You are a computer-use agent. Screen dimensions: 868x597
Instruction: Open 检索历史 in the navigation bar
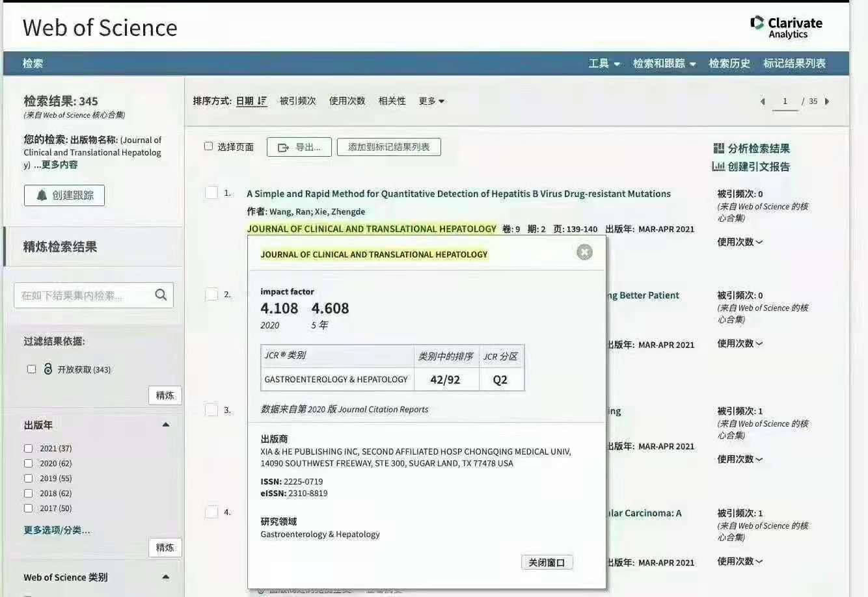[729, 63]
